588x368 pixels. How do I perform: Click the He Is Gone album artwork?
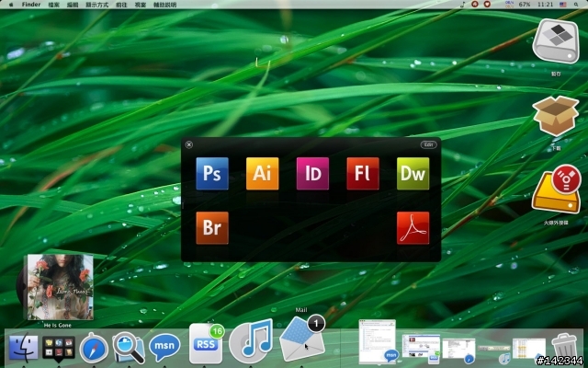click(x=60, y=287)
